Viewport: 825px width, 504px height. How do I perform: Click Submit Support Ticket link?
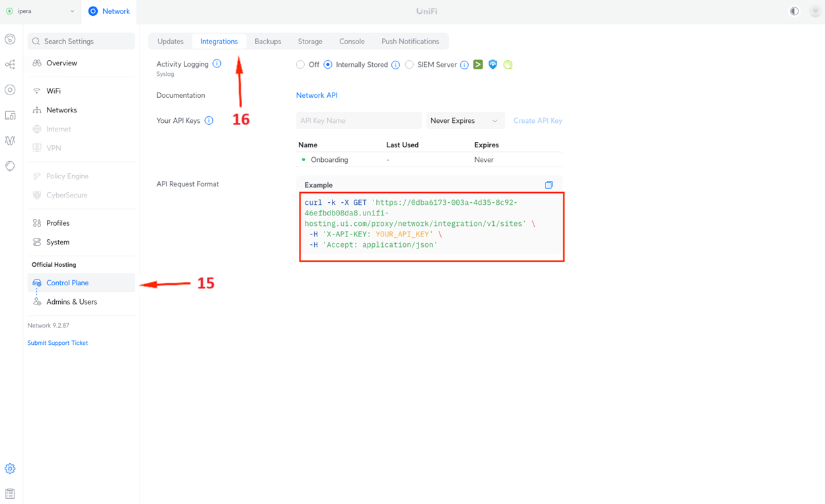click(58, 343)
